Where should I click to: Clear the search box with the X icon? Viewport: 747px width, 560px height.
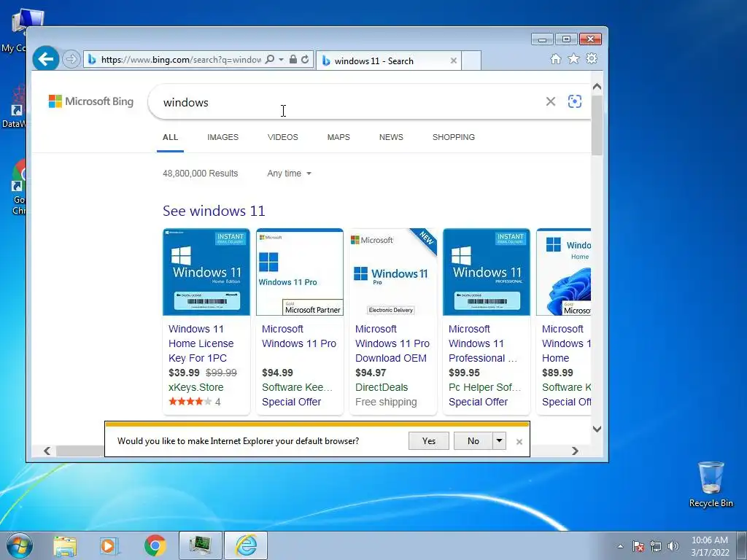pyautogui.click(x=550, y=101)
